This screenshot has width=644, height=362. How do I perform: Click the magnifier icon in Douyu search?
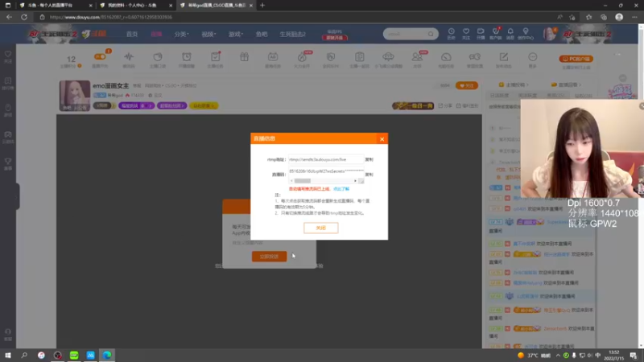point(431,34)
